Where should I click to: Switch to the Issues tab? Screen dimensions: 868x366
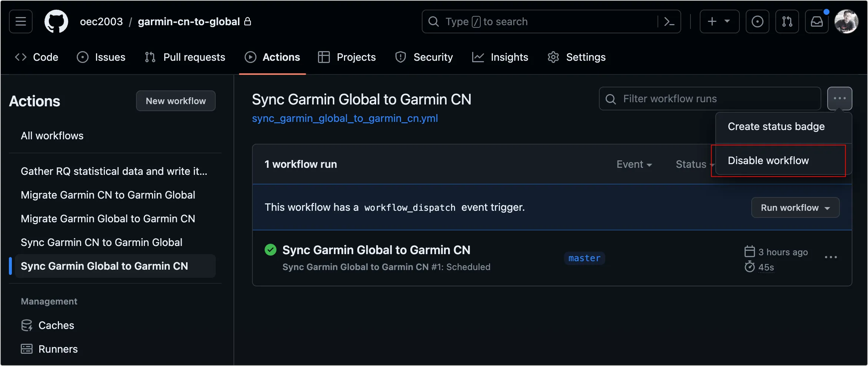pos(101,57)
